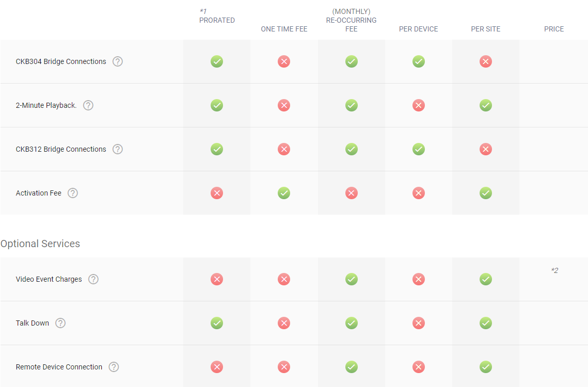Viewport: 588px width, 387px height.
Task: Open help icon for Video Event Charges
Action: (x=93, y=279)
